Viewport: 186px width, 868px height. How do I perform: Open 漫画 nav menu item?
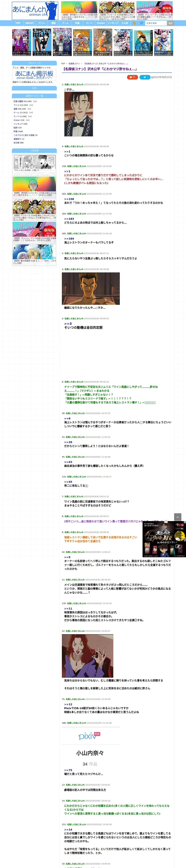53,23
